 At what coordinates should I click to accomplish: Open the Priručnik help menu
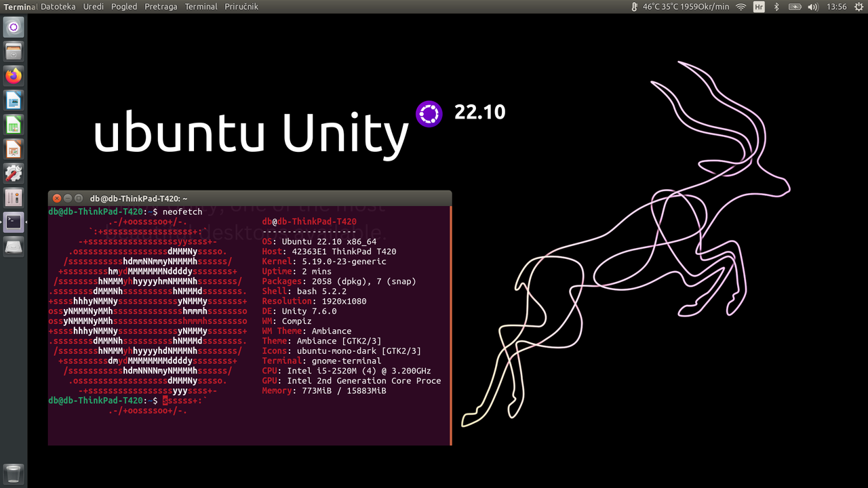coord(241,7)
